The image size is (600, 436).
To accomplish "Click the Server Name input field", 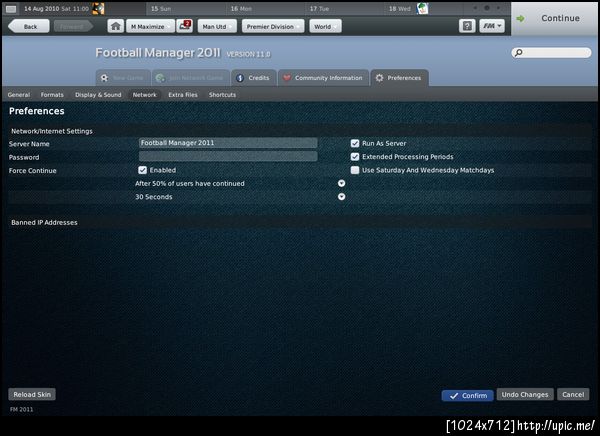I will click(228, 143).
